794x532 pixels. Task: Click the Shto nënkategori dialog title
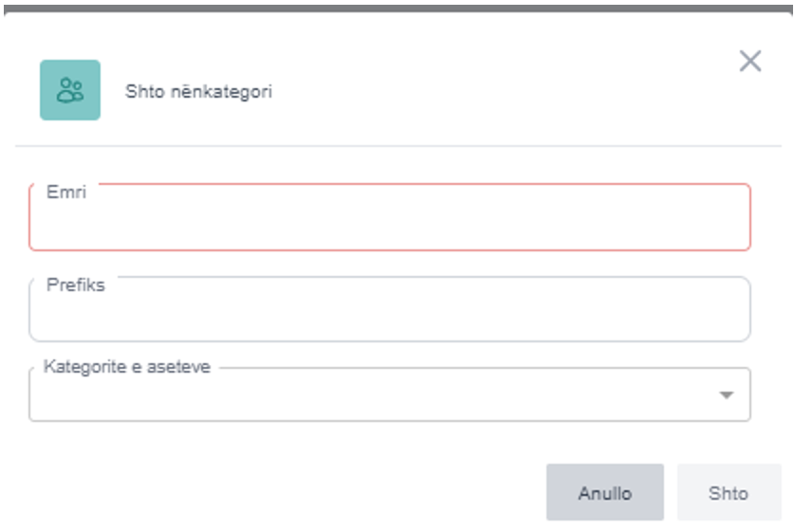click(198, 92)
